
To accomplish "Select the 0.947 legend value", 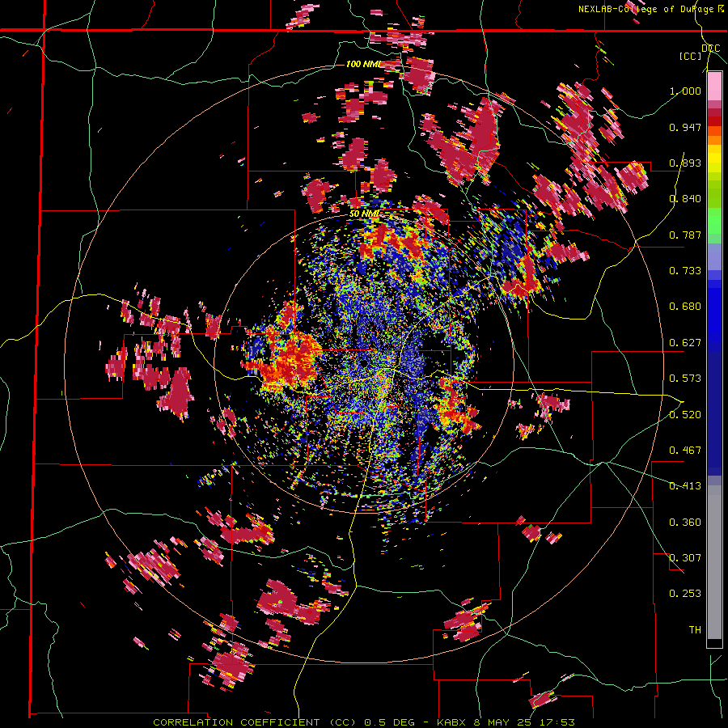I will coord(685,127).
